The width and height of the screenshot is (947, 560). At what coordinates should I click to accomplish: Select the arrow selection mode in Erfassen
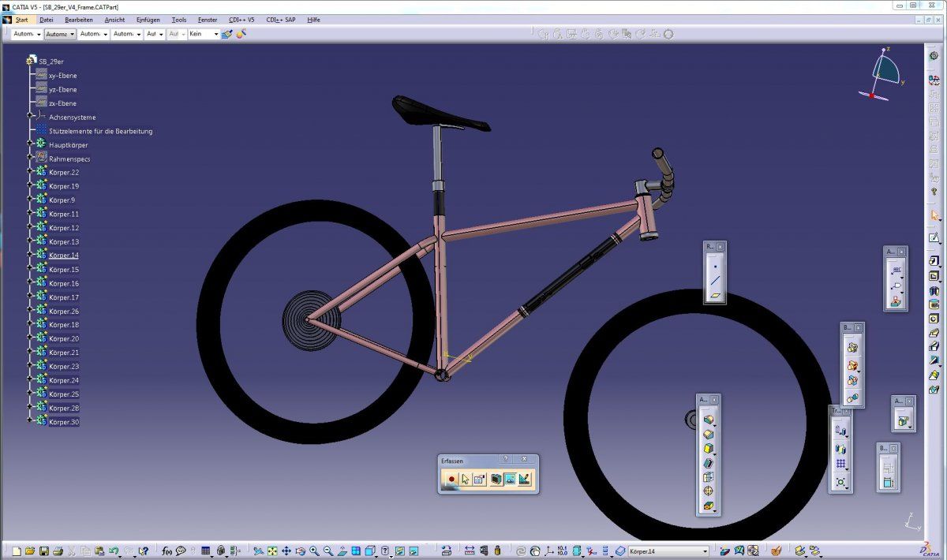[x=466, y=479]
